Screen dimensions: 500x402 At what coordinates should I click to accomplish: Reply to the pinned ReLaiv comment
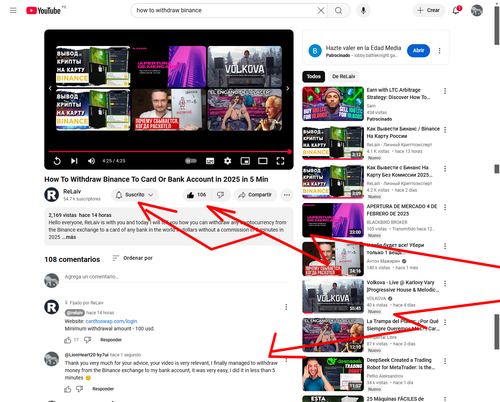pyautogui.click(x=111, y=340)
